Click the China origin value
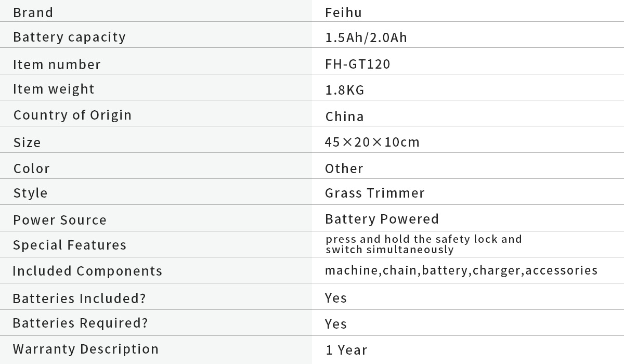The image size is (624, 364). coord(344,116)
